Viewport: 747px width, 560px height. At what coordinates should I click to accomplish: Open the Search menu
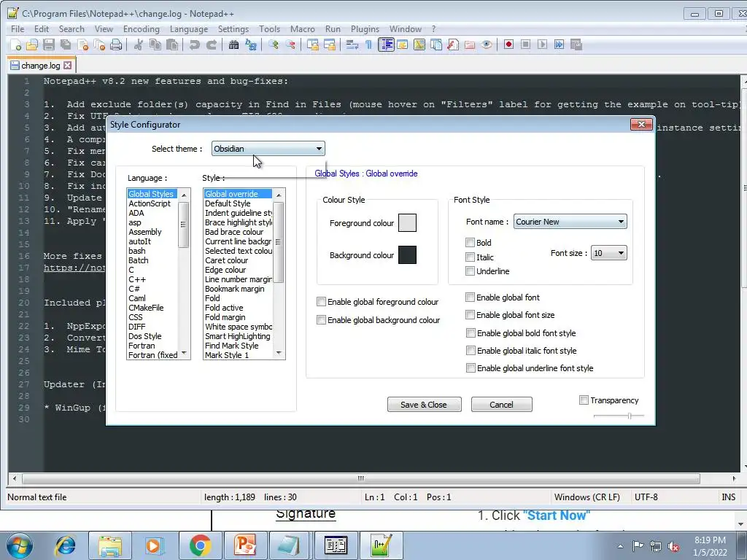(x=71, y=29)
